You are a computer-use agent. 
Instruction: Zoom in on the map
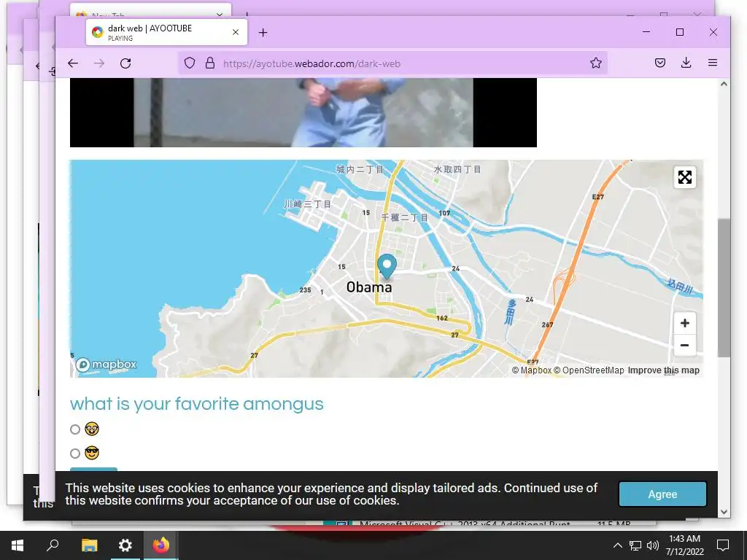point(684,323)
